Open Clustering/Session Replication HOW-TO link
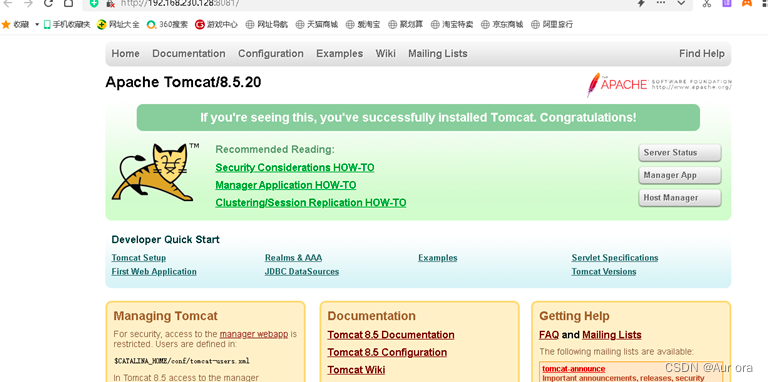This screenshot has height=382, width=768. [311, 203]
